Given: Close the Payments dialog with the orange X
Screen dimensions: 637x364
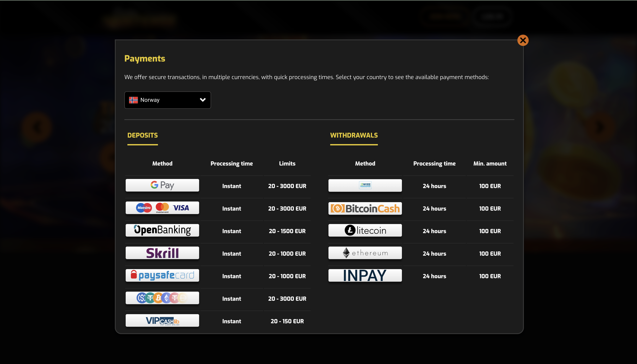Looking at the screenshot, I should click(523, 40).
